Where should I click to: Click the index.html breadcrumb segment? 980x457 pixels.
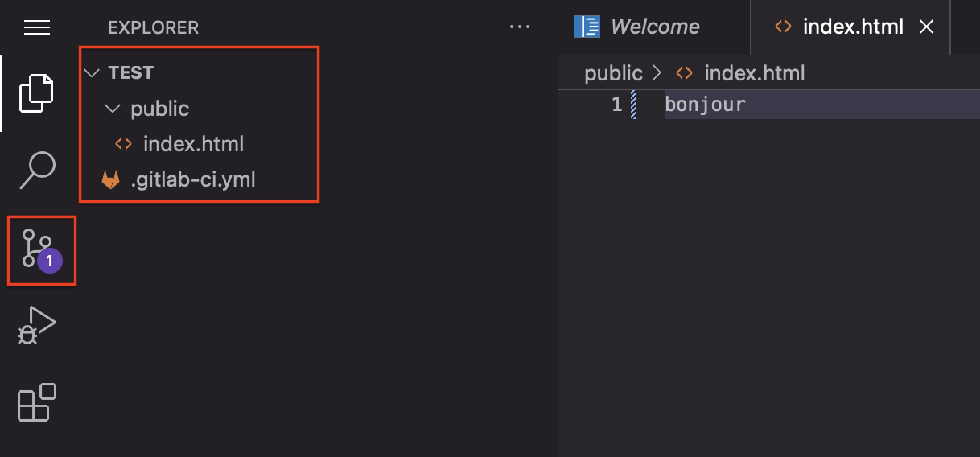(x=754, y=73)
